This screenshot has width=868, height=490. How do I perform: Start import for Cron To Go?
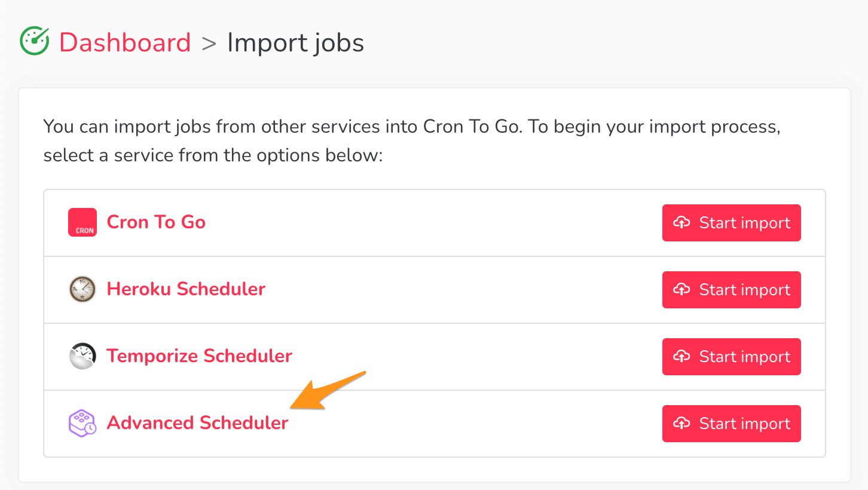732,223
